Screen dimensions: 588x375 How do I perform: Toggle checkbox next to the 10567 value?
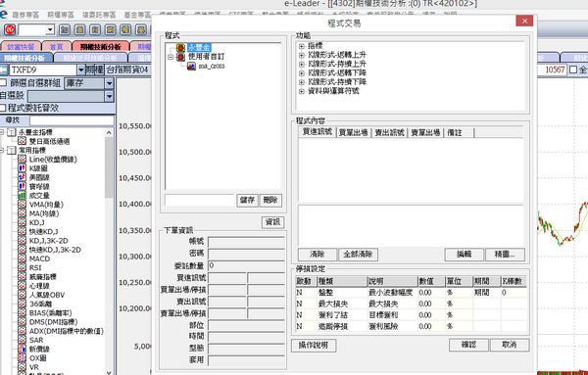point(573,70)
